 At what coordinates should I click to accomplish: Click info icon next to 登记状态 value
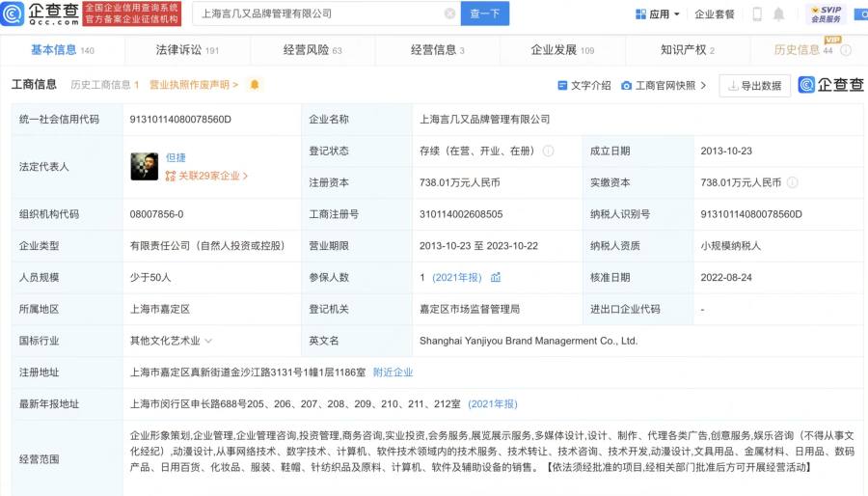click(548, 152)
